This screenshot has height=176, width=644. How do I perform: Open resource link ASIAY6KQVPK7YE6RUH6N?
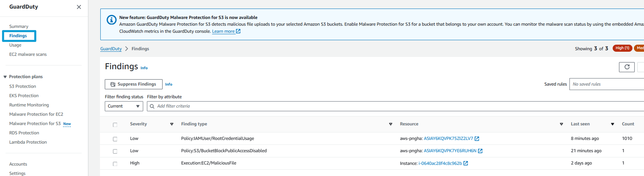(450, 151)
